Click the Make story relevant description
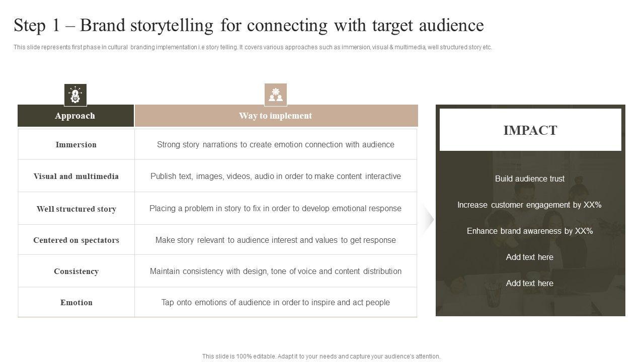Viewport: 644px width, 362px height. coord(276,240)
